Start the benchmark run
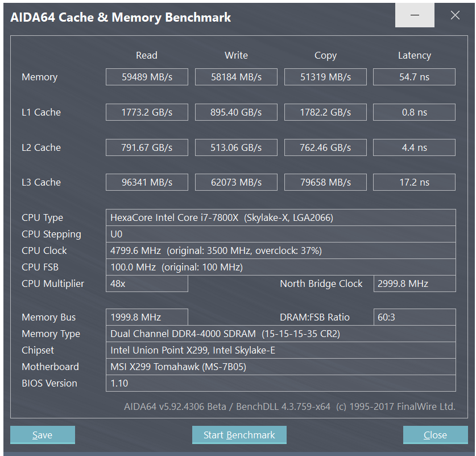 pyautogui.click(x=239, y=435)
